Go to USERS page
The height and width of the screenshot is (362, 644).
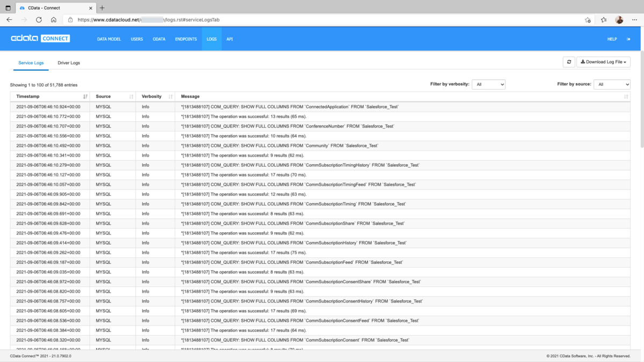tap(137, 39)
